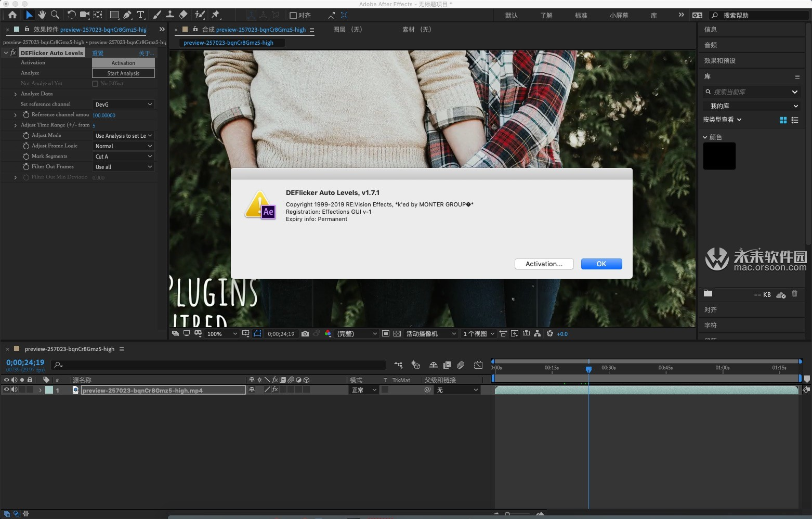Select the Pen tool
The width and height of the screenshot is (812, 519).
[x=127, y=15]
